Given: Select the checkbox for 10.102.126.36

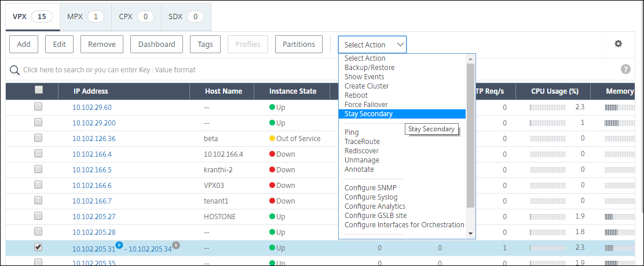Looking at the screenshot, I should tap(38, 138).
